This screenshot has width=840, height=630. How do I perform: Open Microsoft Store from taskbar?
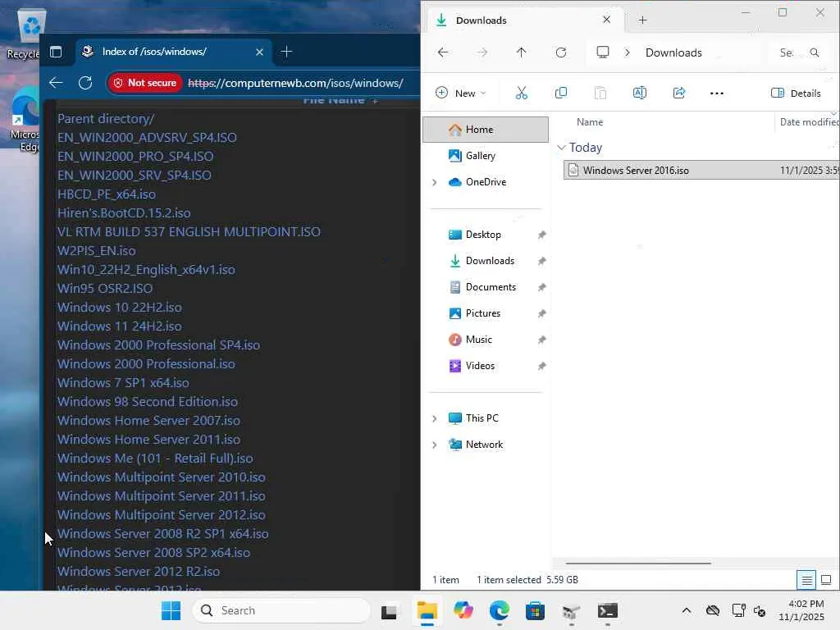coord(535,610)
